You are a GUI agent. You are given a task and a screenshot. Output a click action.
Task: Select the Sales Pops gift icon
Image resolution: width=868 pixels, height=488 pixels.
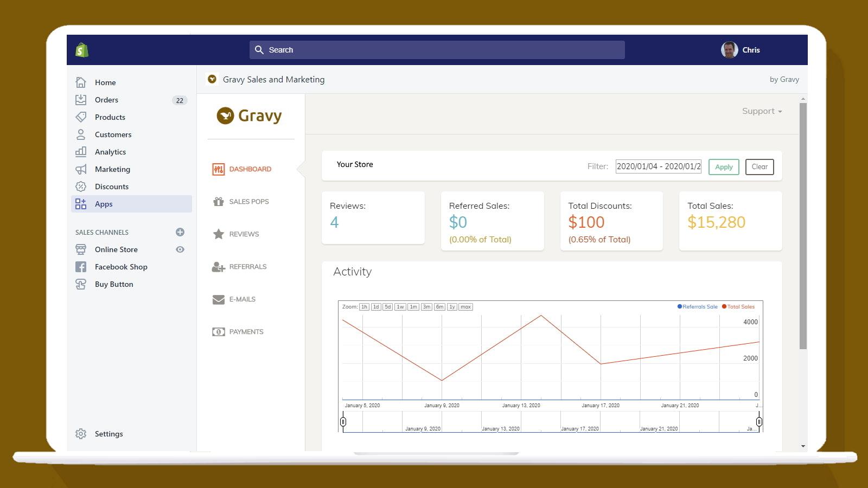click(x=218, y=201)
